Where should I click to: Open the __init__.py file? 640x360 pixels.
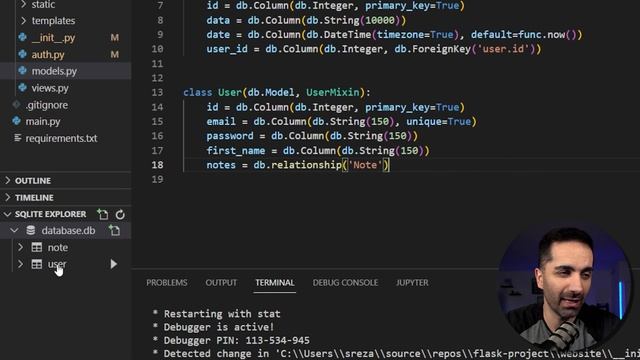(53, 38)
